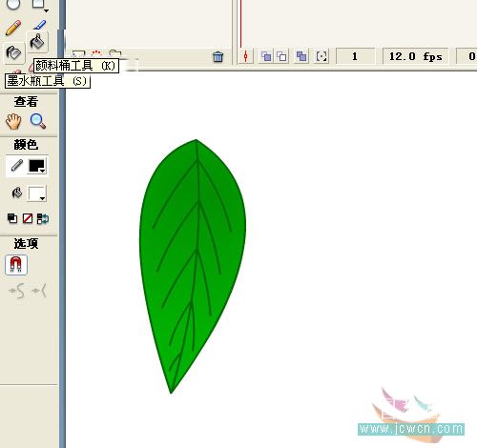This screenshot has width=477, height=448.
Task: Click Edit Multiple Frames button
Action: click(x=301, y=56)
